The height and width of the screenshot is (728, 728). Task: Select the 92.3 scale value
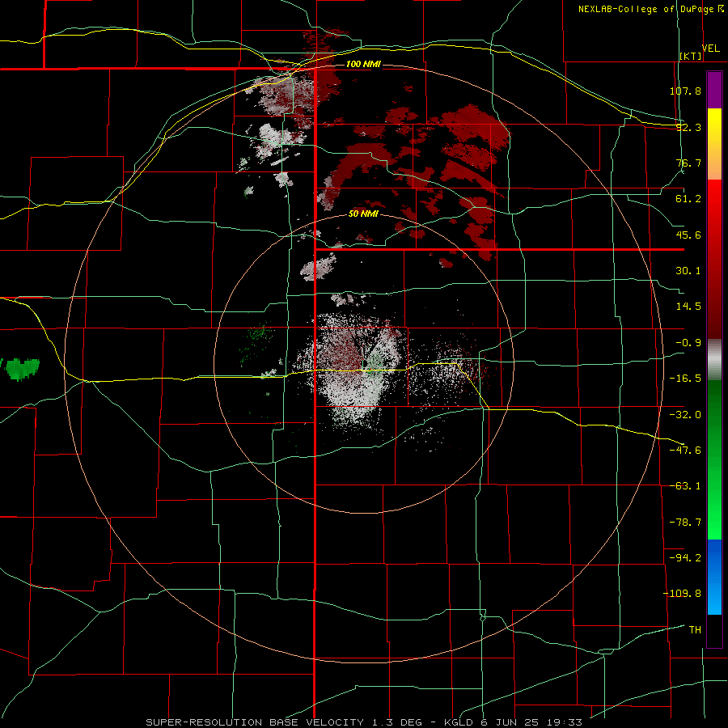(x=688, y=127)
